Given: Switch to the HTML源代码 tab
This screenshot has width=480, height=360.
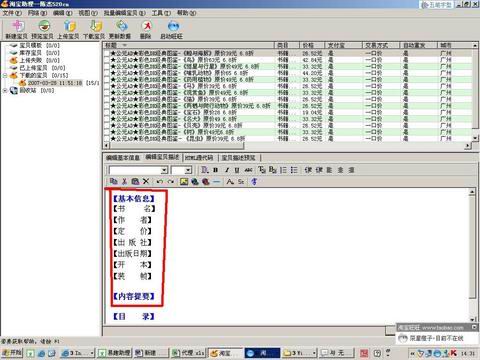Looking at the screenshot, I should pyautogui.click(x=199, y=158).
